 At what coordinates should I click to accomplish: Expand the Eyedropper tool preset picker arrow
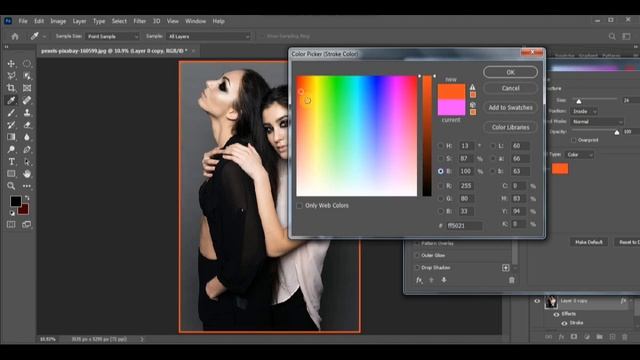44,36
